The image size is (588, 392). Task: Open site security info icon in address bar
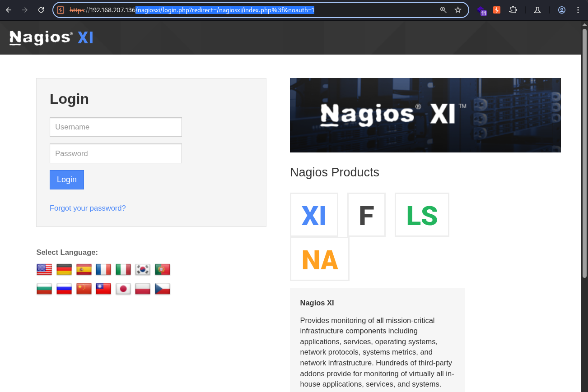pyautogui.click(x=61, y=10)
